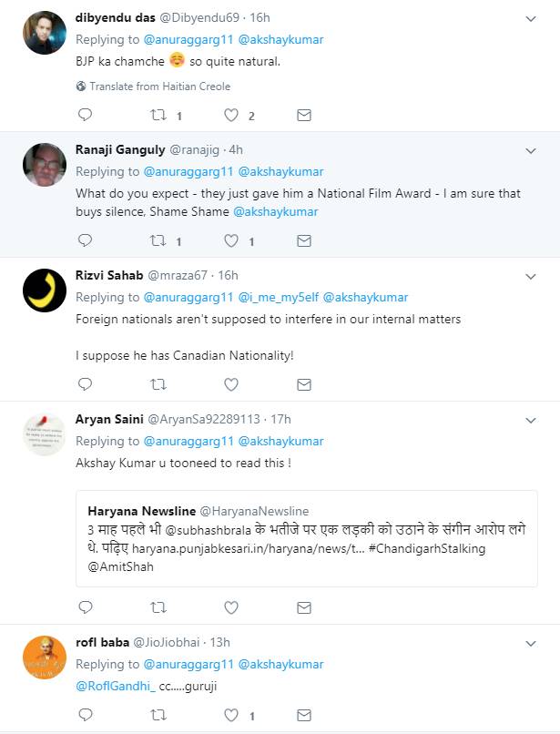Send Ranaji Ganguly's tweet via direct message
Viewport: 560px width, 734px height.
pos(304,240)
